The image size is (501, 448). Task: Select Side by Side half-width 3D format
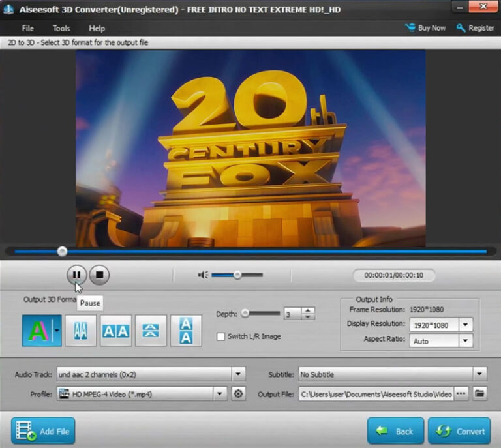(80, 331)
